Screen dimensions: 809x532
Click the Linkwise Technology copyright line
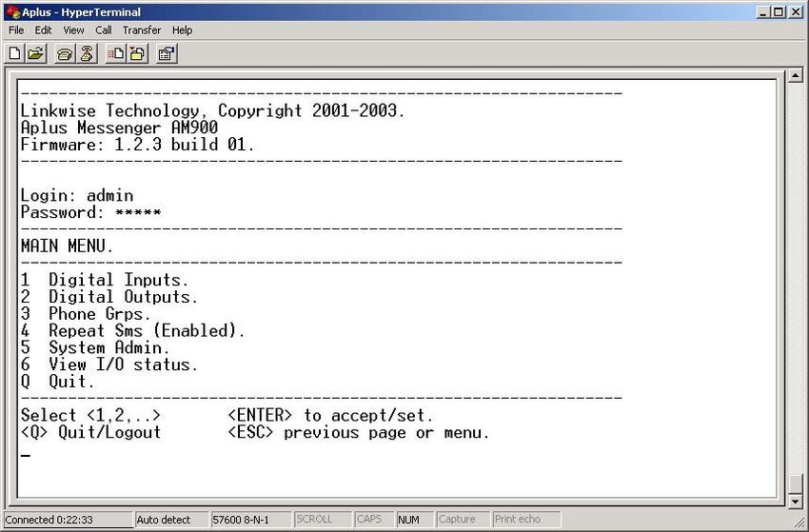(213, 110)
